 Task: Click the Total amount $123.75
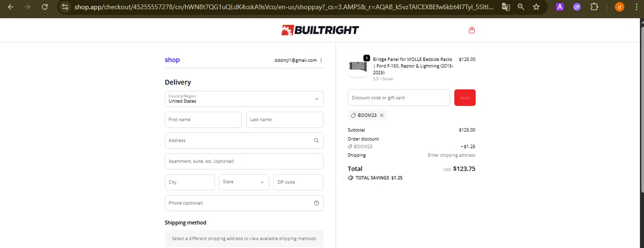pyautogui.click(x=464, y=169)
